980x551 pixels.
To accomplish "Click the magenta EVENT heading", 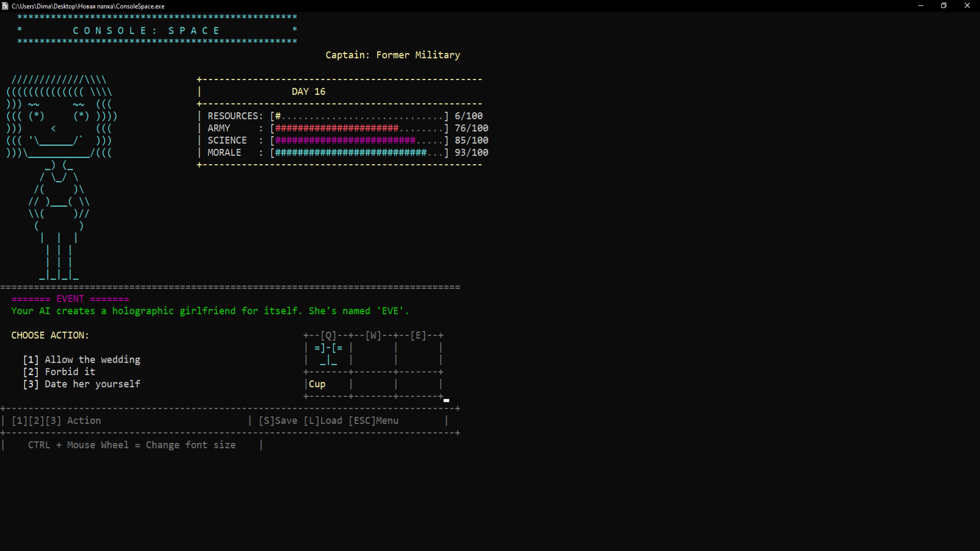I will click(x=70, y=299).
